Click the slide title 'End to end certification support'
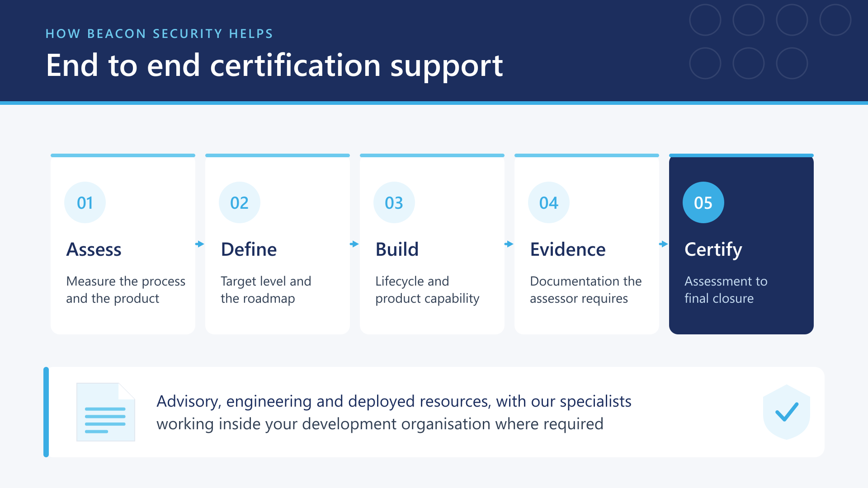Viewport: 868px width, 488px height. 274,66
